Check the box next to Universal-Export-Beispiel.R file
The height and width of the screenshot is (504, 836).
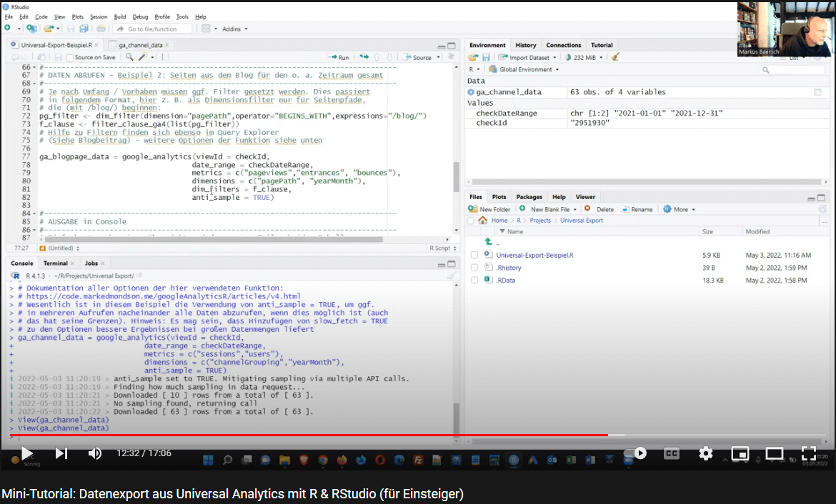click(474, 255)
